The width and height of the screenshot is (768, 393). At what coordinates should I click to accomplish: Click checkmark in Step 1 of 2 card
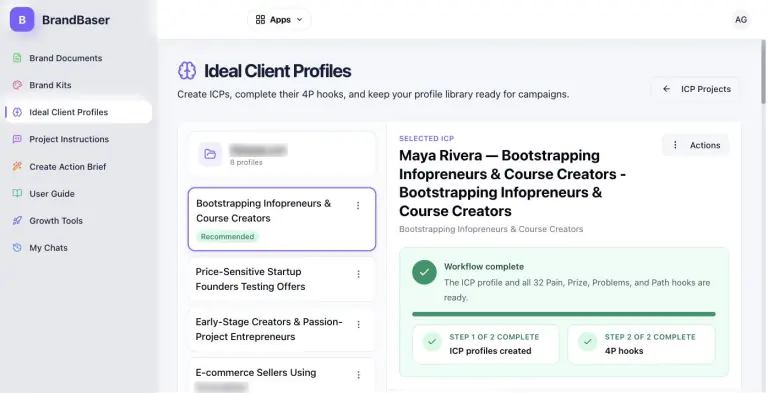coord(432,342)
